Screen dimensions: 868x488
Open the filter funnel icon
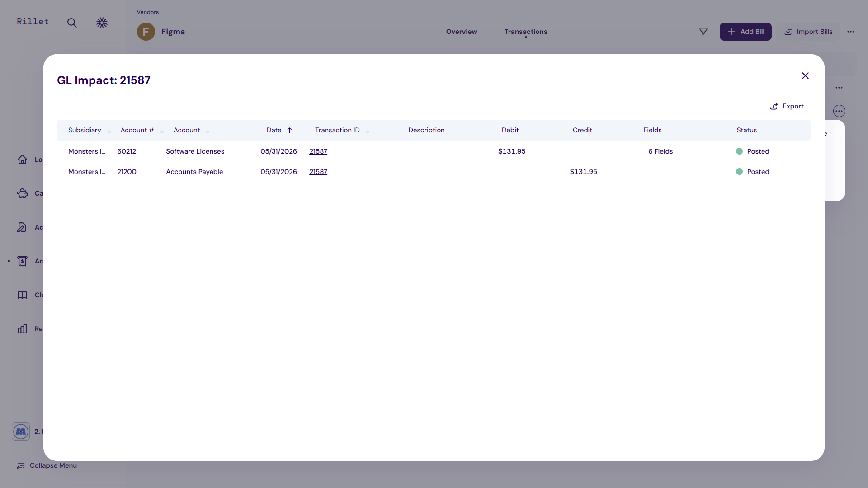click(703, 32)
